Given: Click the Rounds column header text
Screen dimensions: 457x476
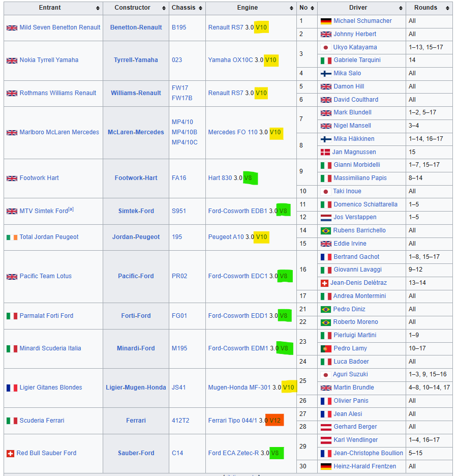Looking at the screenshot, I should 426,8.
